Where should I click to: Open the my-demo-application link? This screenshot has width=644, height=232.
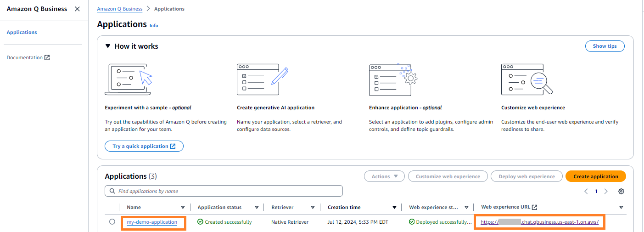[x=152, y=222]
